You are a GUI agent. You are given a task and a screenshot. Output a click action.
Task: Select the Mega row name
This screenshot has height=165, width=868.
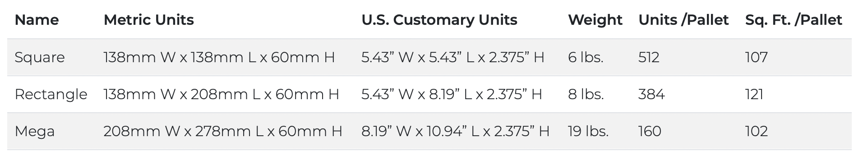[35, 131]
